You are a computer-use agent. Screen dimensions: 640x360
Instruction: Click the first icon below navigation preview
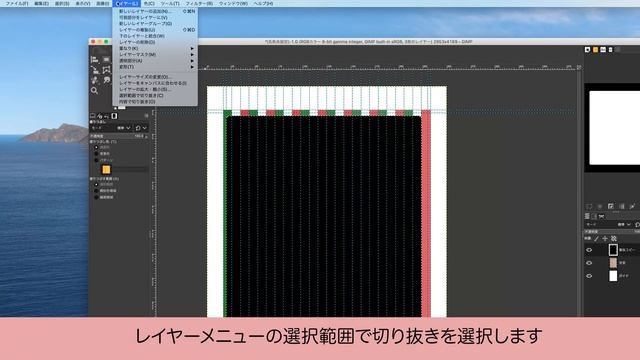(589, 207)
